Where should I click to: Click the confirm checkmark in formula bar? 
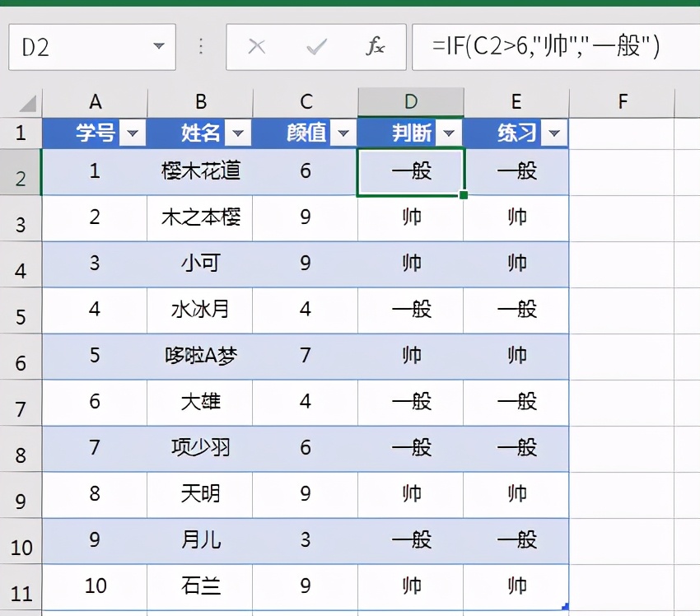point(316,46)
